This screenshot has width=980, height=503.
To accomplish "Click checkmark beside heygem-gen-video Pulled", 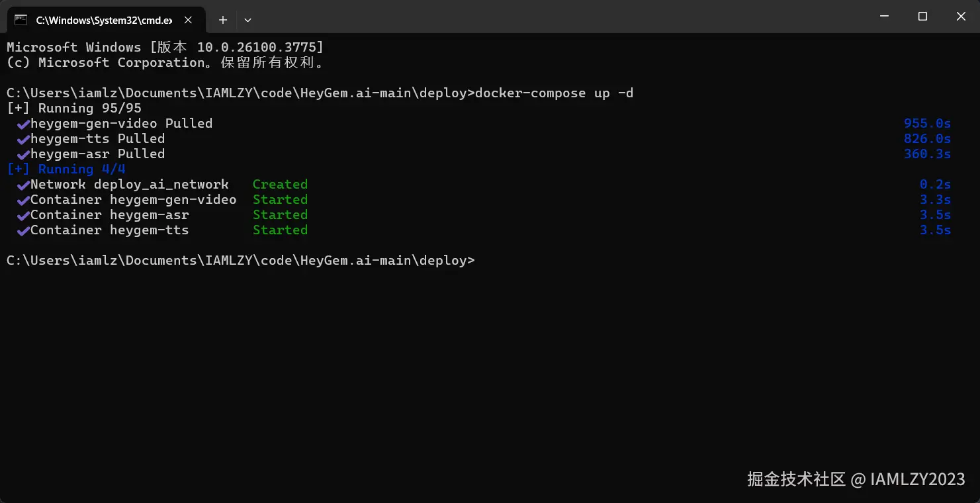I will tap(23, 124).
